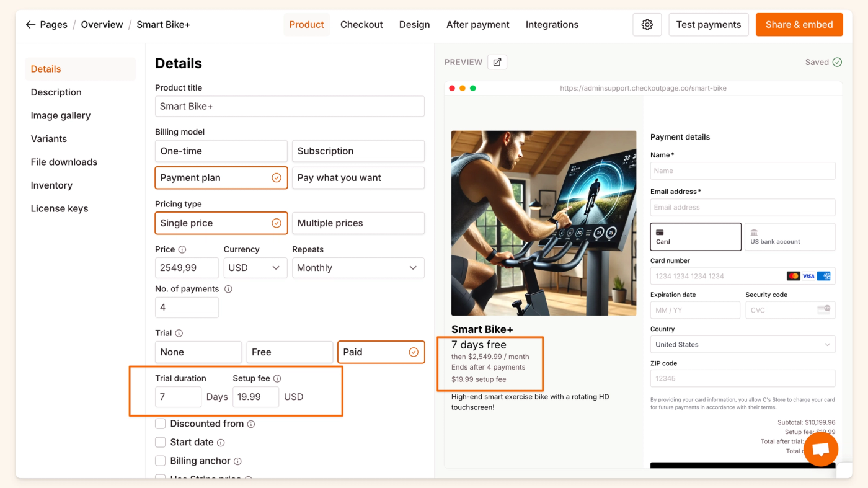Viewport: 868px width, 488px height.
Task: Switch to the Design tab
Action: tap(415, 25)
